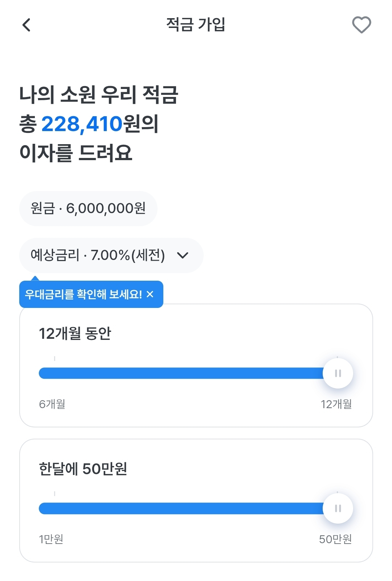The width and height of the screenshot is (392, 581).
Task: Tap the blue 228,410 interest amount
Action: (x=82, y=124)
